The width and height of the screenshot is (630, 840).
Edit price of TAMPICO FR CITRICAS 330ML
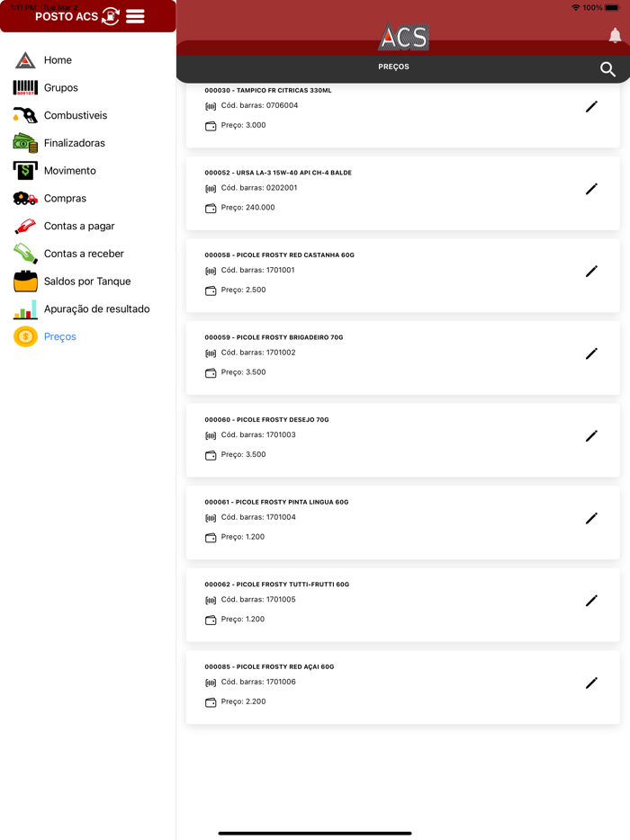tap(591, 106)
